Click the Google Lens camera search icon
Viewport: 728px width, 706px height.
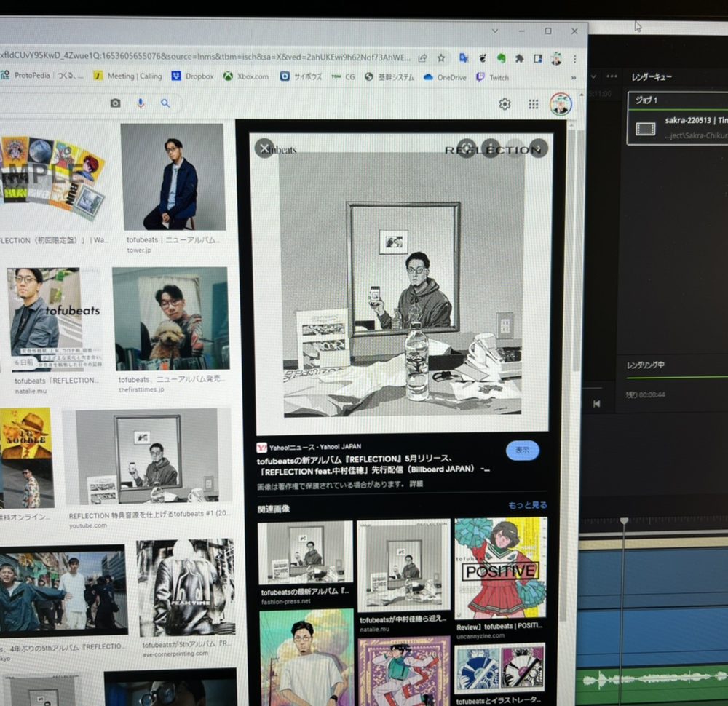coord(115,103)
